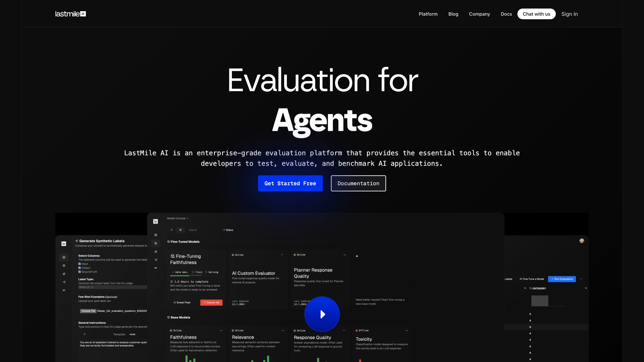Open the Status filter dropdown
The image size is (644, 362).
click(228, 230)
